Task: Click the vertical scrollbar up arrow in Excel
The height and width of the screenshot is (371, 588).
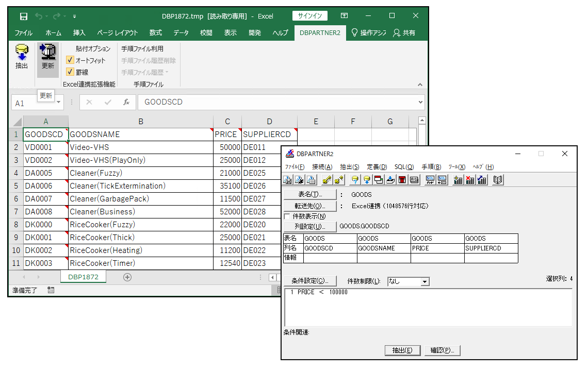Action: pos(422,121)
